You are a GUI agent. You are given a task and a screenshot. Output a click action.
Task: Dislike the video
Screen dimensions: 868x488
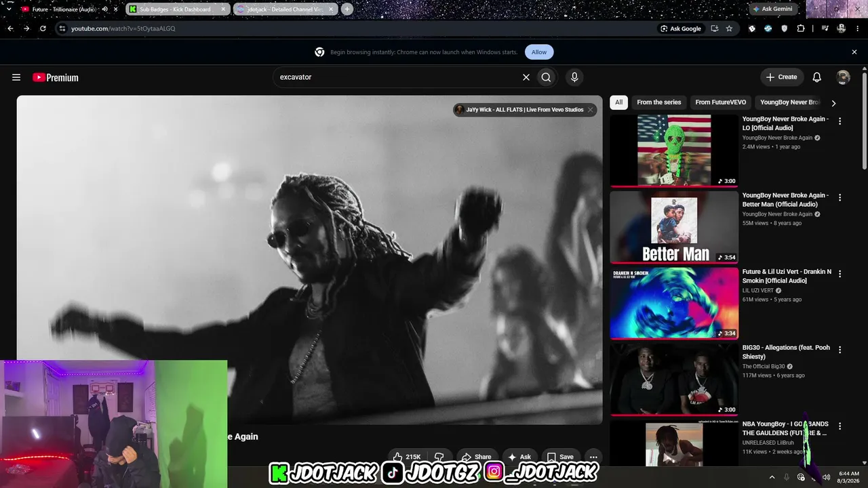coord(439,457)
